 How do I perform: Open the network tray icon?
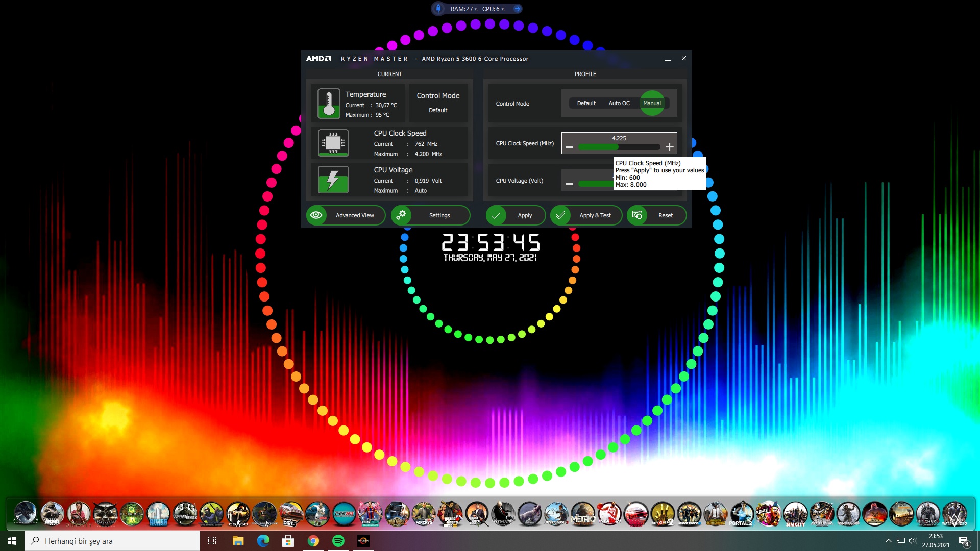901,541
